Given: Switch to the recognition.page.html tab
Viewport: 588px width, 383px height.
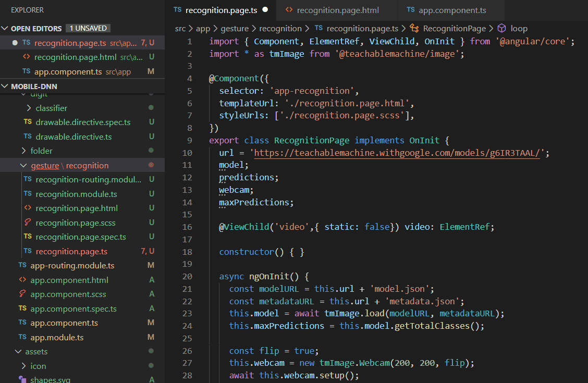Looking at the screenshot, I should (337, 10).
